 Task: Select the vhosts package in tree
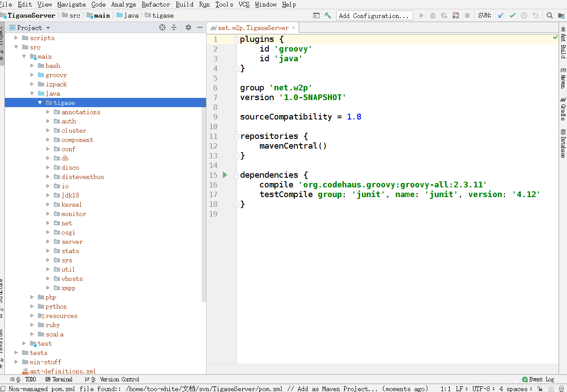pyautogui.click(x=72, y=279)
